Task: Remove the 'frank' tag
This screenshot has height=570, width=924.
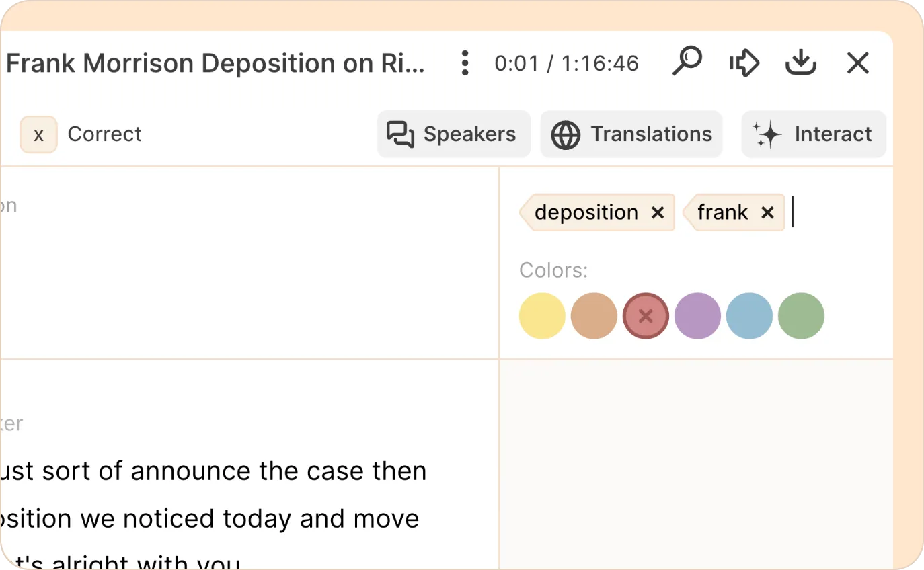Action: [x=767, y=213]
